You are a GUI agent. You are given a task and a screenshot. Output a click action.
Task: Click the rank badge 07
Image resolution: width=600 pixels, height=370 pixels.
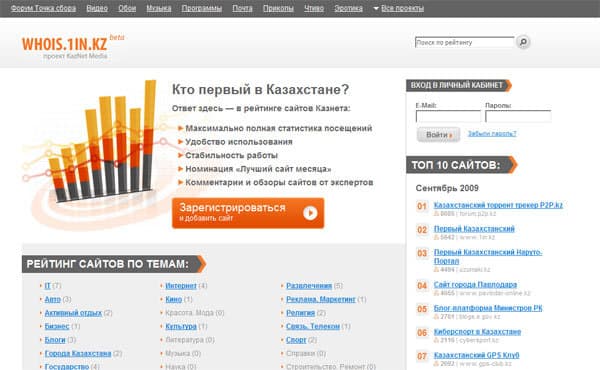pyautogui.click(x=422, y=356)
